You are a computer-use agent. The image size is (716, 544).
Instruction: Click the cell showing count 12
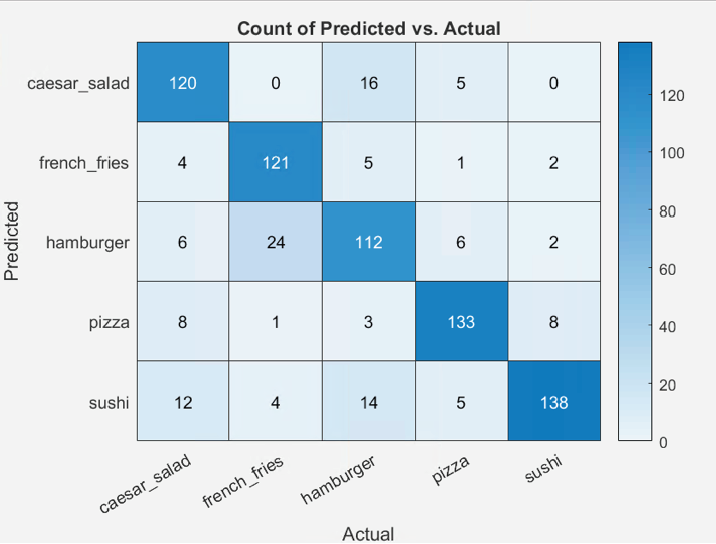(x=182, y=402)
